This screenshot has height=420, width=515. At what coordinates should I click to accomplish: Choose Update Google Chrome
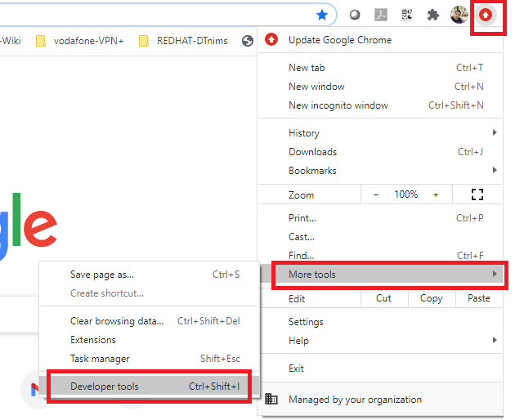[x=380, y=40]
